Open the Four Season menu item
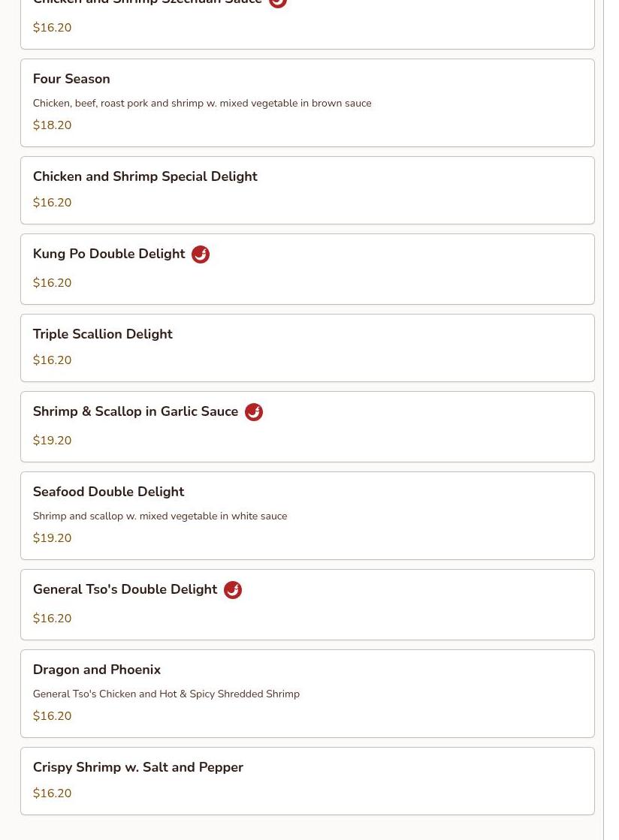Screen dimensions: 619x840 71,80
